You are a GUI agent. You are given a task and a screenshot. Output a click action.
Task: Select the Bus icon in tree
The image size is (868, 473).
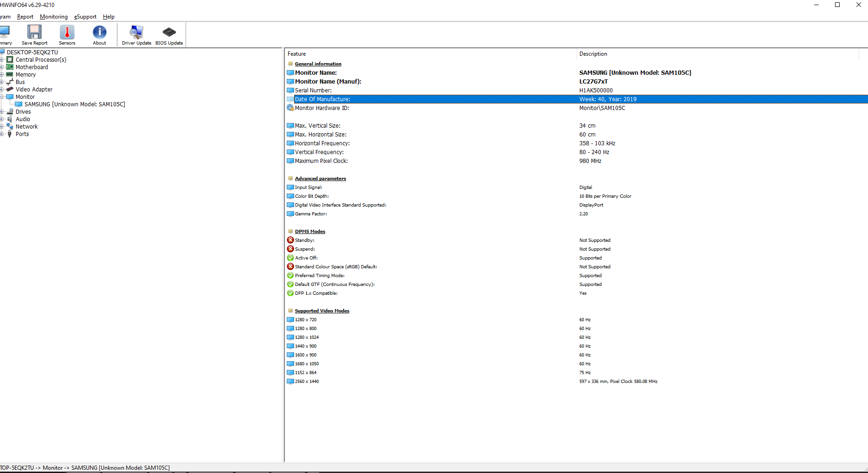pos(10,82)
